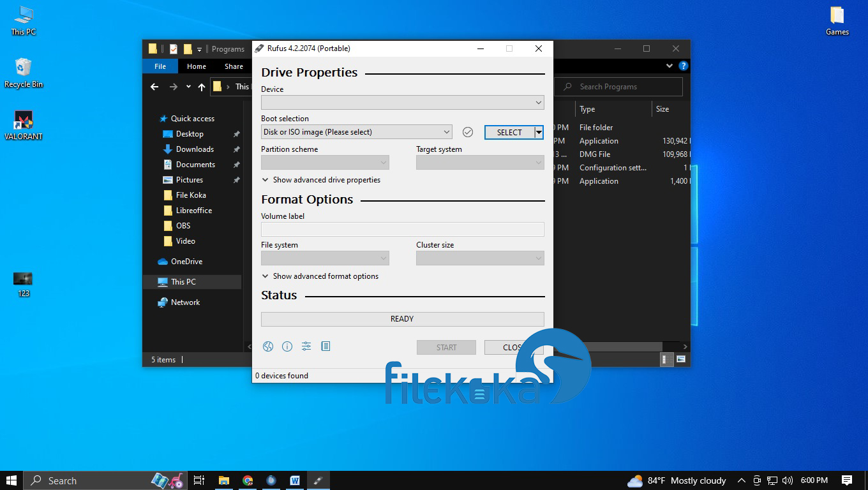Open Google Chrome from taskbar

tap(248, 480)
